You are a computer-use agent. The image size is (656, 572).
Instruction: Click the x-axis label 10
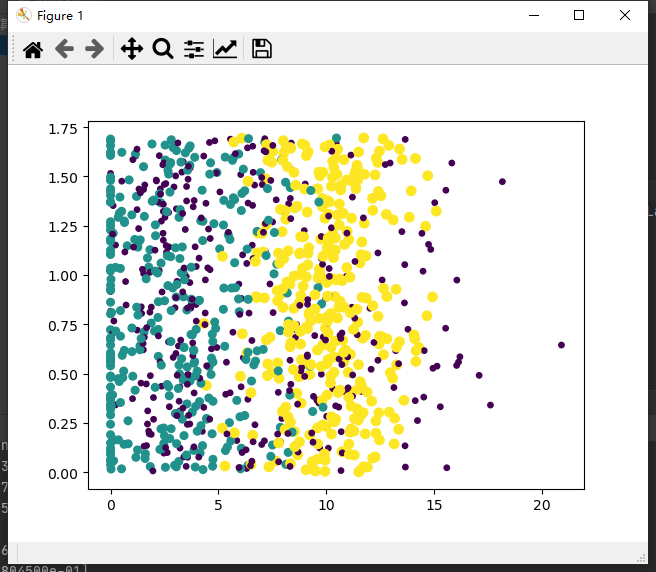click(x=326, y=505)
